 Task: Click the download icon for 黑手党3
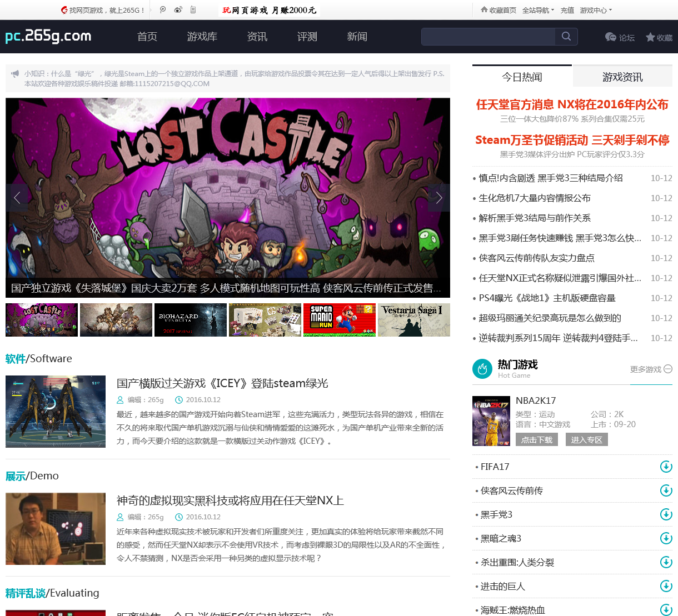click(x=666, y=514)
